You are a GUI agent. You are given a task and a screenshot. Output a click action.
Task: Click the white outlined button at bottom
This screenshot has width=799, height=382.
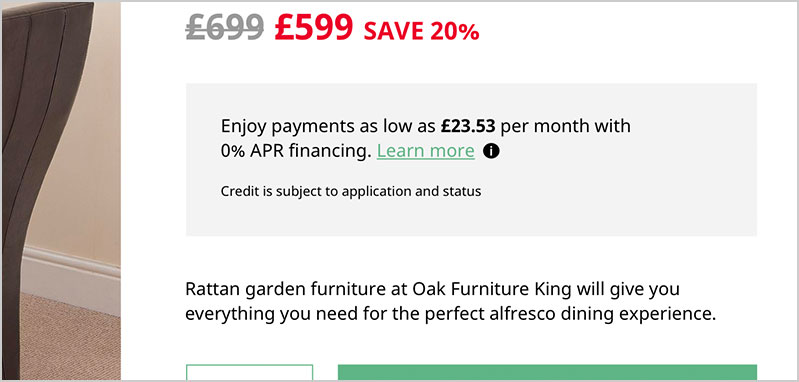[249, 372]
